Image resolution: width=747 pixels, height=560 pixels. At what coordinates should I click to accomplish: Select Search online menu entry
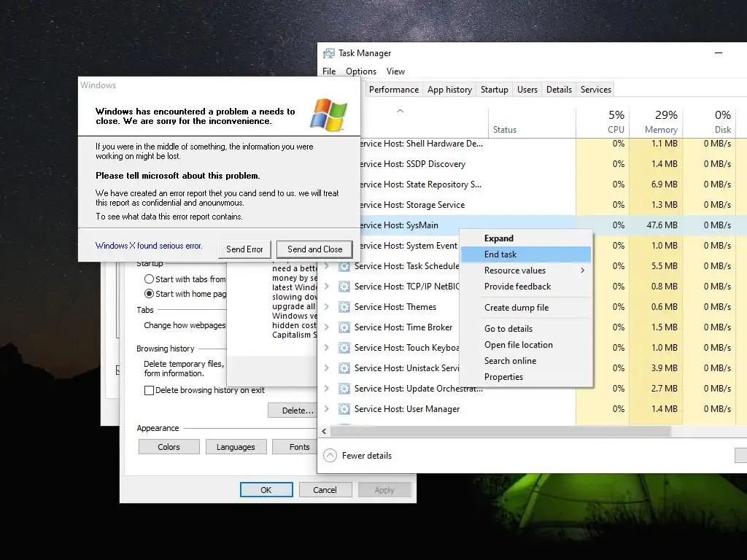tap(526, 361)
